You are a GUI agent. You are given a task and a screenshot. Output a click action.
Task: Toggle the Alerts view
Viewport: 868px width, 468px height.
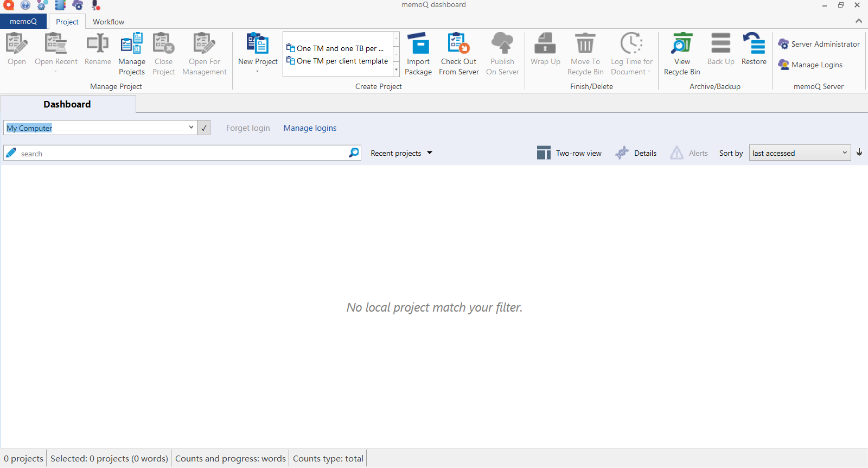point(689,153)
